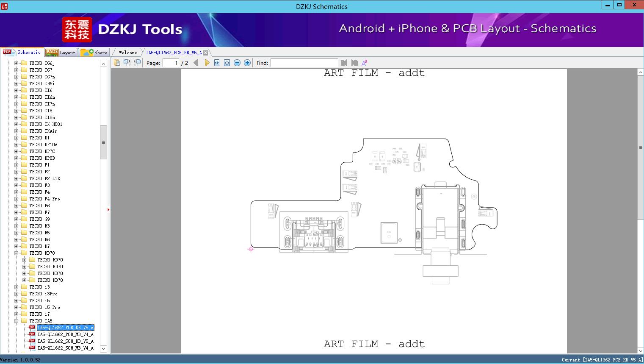Go to the next page arrow
Screen dimensions: 644x364
tap(207, 63)
